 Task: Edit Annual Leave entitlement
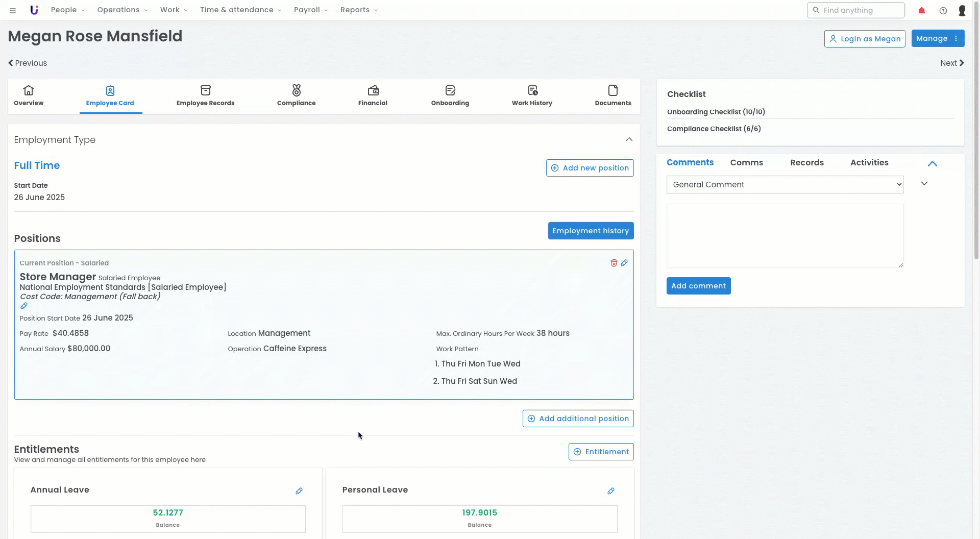(x=299, y=491)
